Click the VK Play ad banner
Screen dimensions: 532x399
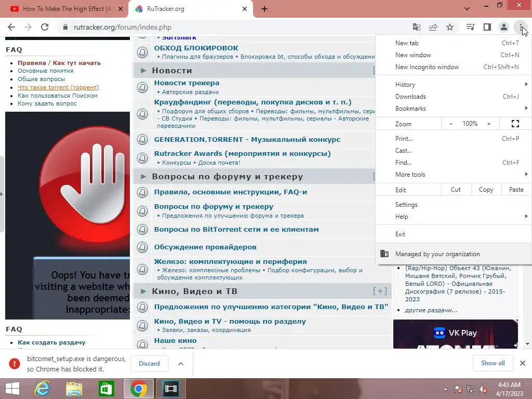click(455, 334)
